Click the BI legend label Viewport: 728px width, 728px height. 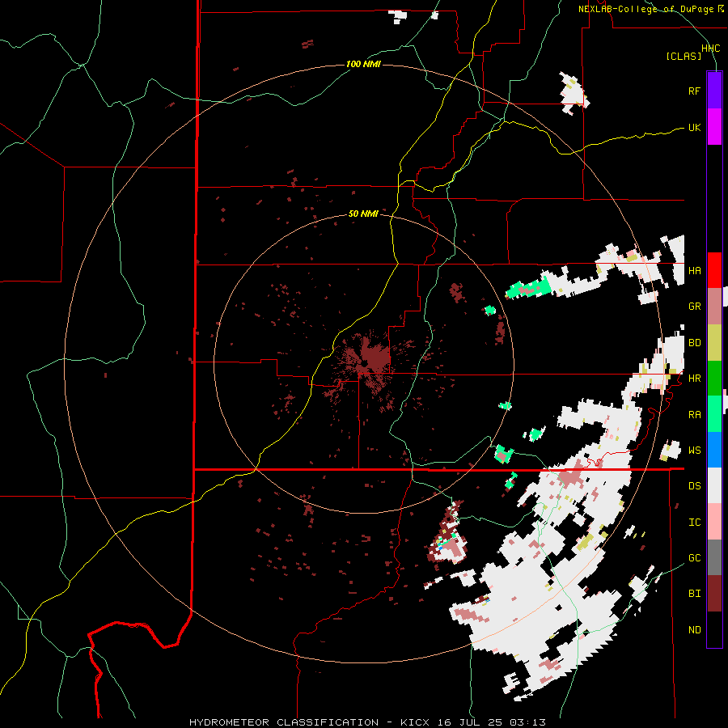pyautogui.click(x=694, y=594)
